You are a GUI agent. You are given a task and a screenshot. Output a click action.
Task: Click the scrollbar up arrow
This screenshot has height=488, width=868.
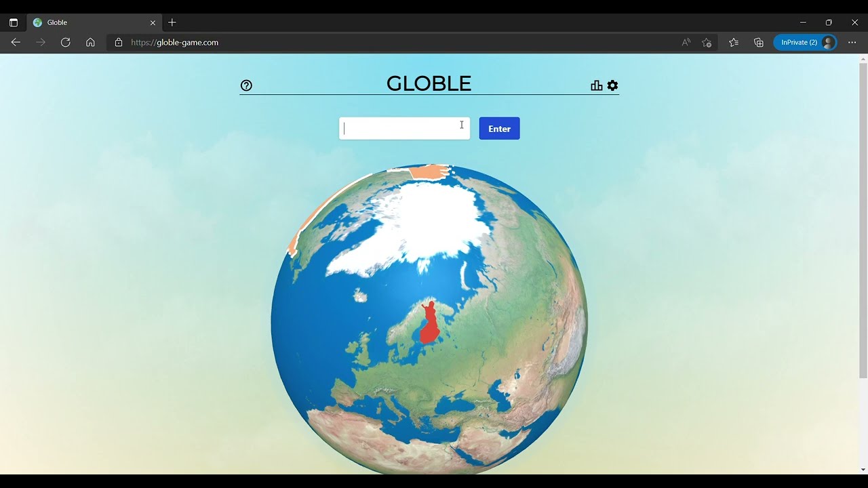(863, 58)
